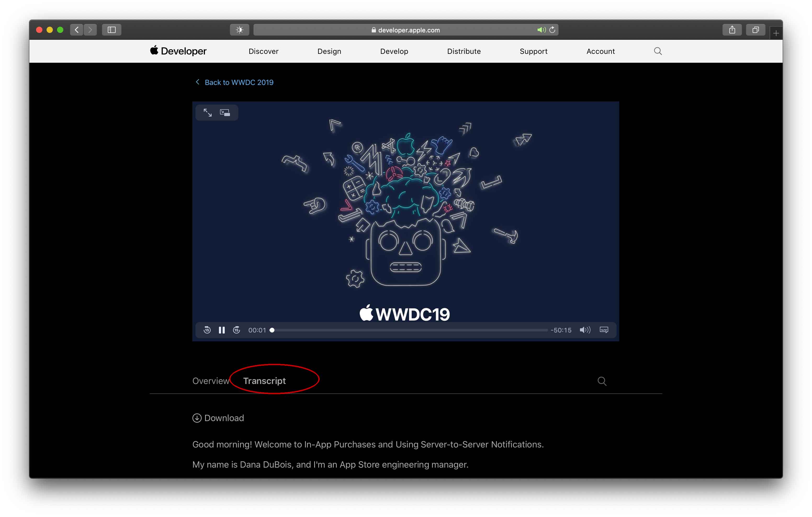Enter fullscreen video mode
Viewport: 812px width, 517px height.
pos(207,113)
